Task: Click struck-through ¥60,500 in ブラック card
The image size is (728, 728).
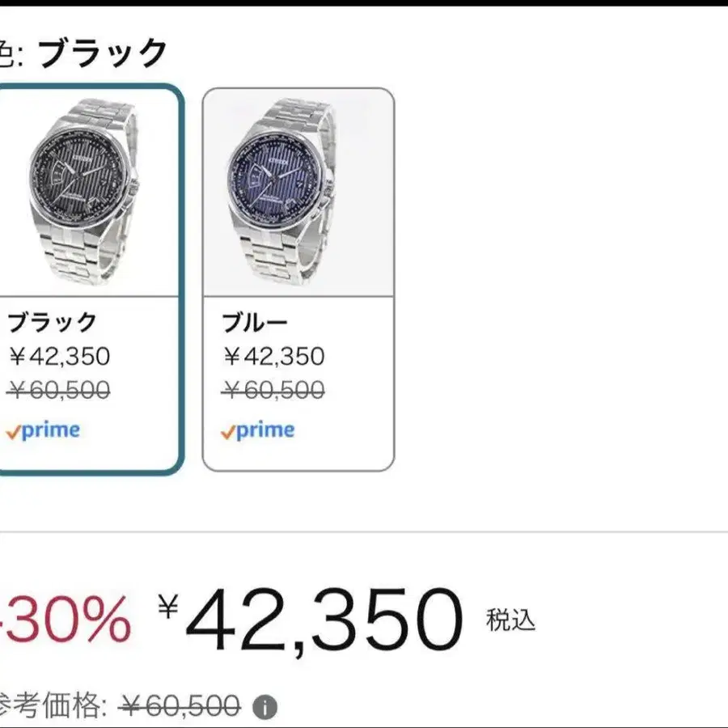Action: click(58, 392)
